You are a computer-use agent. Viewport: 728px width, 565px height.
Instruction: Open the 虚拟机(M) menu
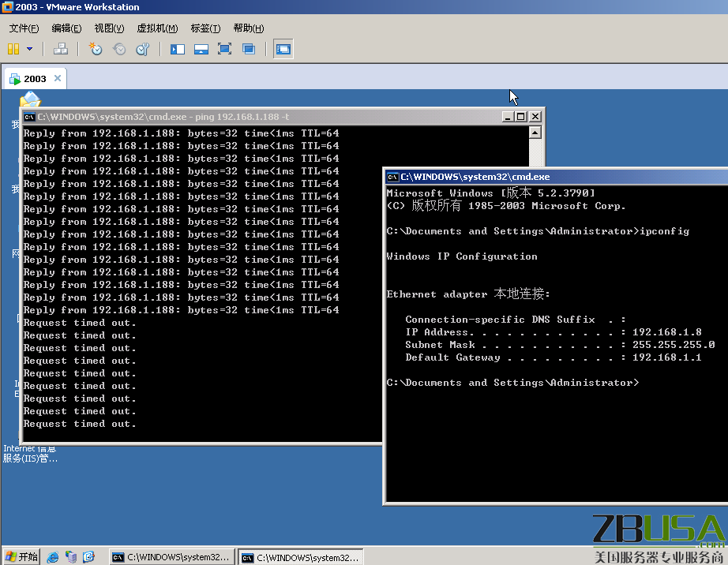tap(157, 28)
